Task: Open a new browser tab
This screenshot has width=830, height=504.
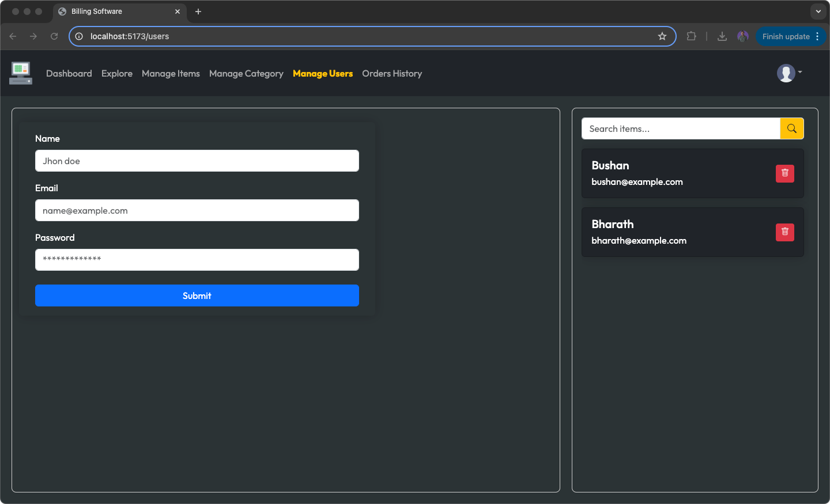Action: pyautogui.click(x=198, y=12)
